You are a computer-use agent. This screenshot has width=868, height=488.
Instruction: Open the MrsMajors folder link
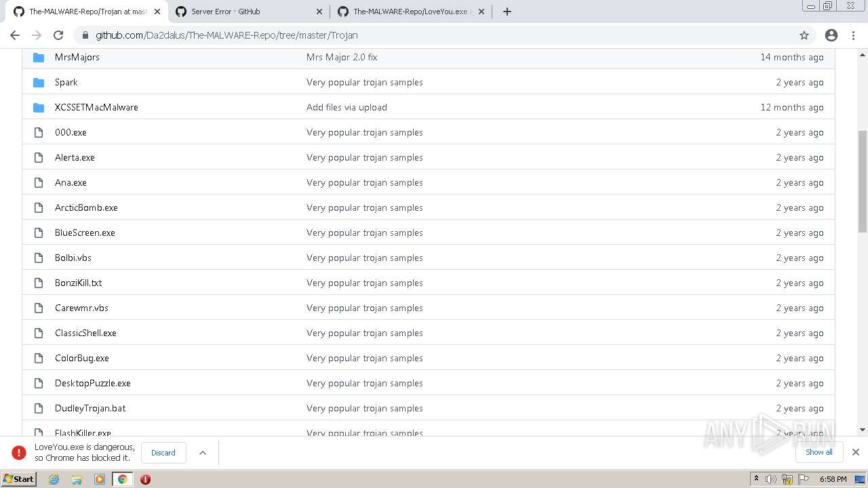[x=77, y=57]
